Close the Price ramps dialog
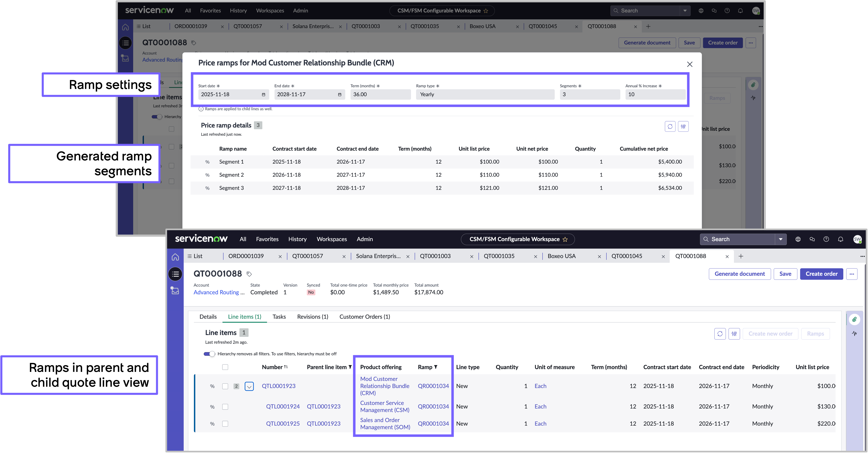868x453 pixels. point(690,64)
